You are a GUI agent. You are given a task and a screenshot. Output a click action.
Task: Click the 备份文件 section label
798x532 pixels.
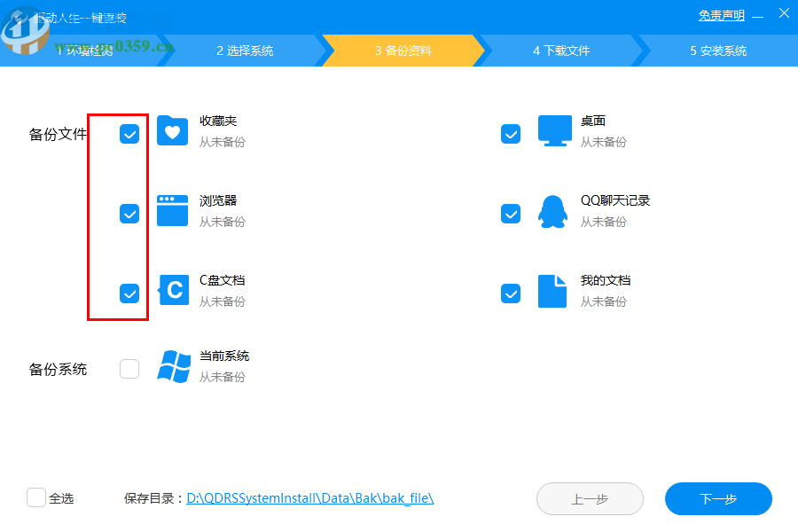point(58,135)
